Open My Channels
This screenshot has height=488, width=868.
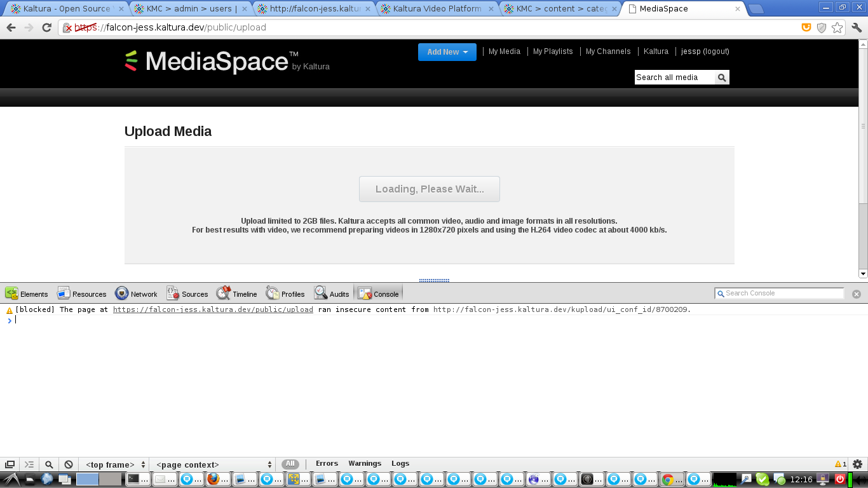pyautogui.click(x=608, y=51)
